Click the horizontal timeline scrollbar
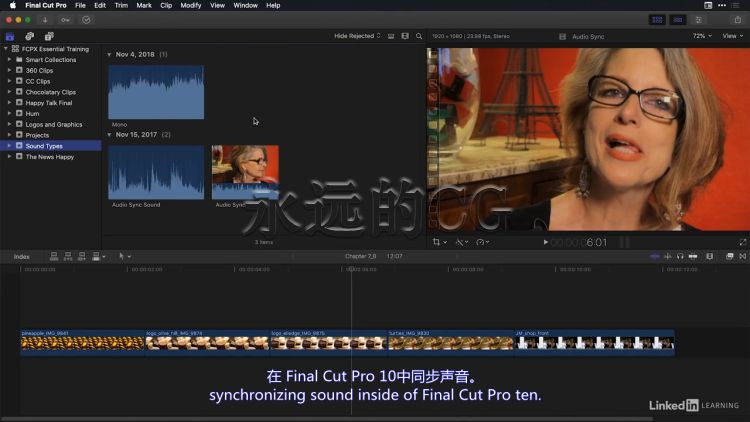The height and width of the screenshot is (422, 750). 327,419
